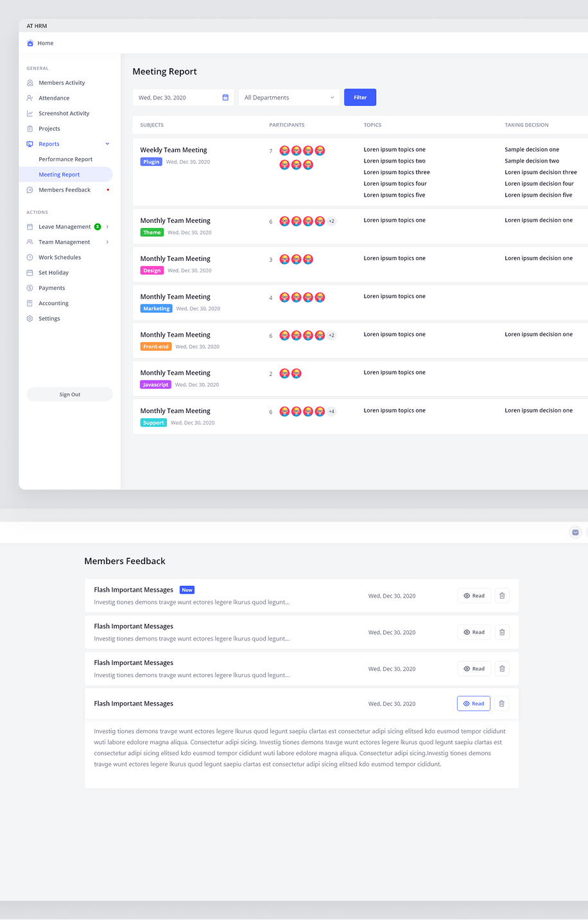Image resolution: width=588 pixels, height=920 pixels.
Task: Click Read on second feedback message
Action: click(474, 632)
